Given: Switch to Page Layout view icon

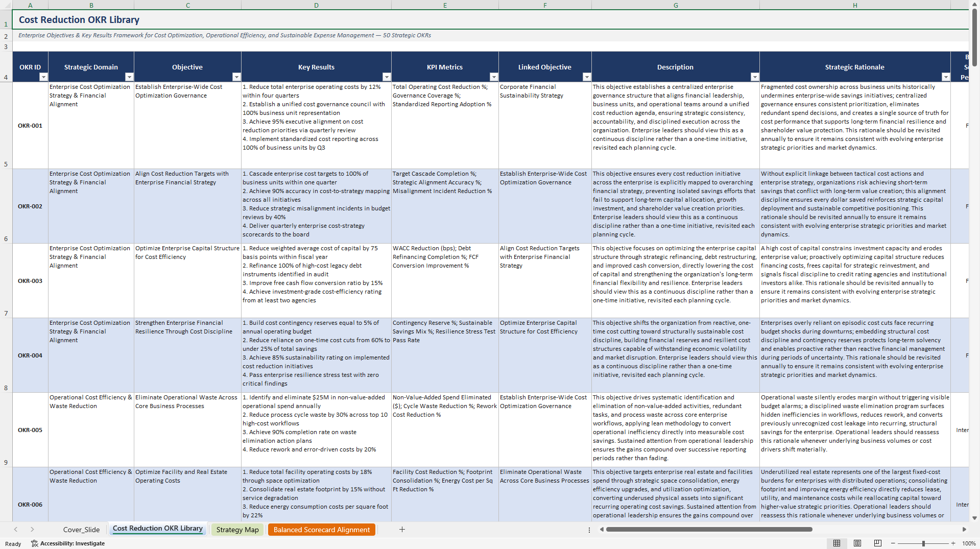Looking at the screenshot, I should tap(857, 543).
